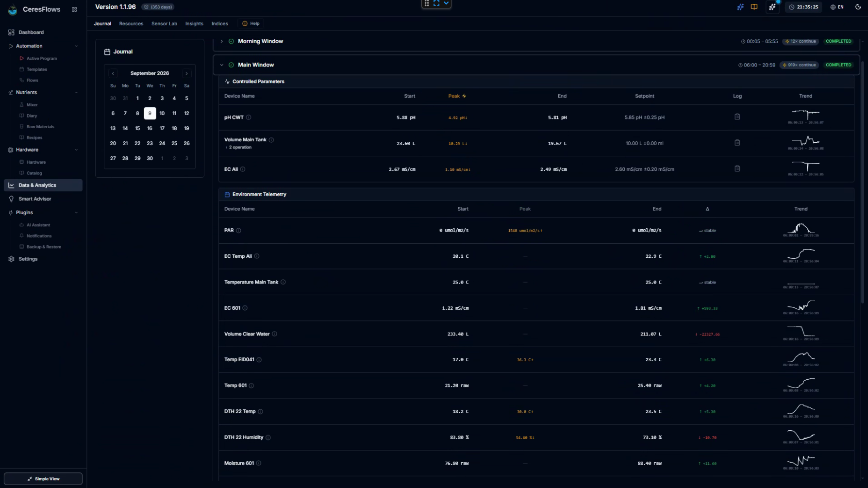The height and width of the screenshot is (488, 868).
Task: Collapse the Automation sidebar group
Action: pyautogui.click(x=76, y=46)
